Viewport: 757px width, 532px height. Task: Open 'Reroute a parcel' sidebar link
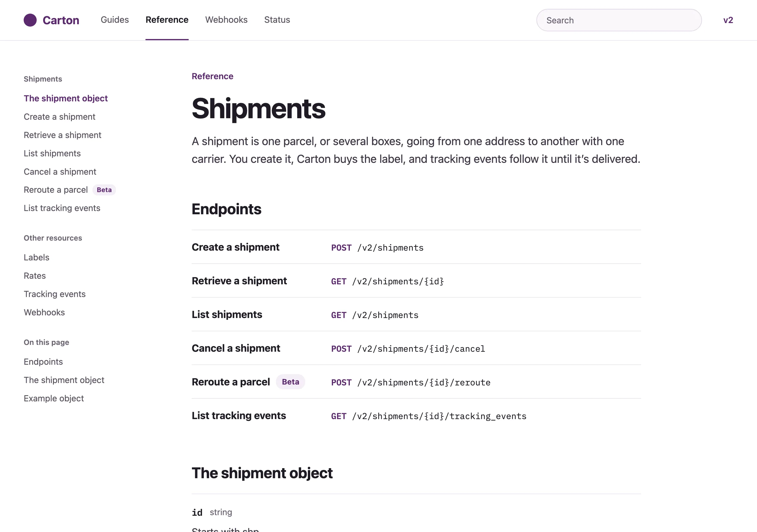click(56, 190)
